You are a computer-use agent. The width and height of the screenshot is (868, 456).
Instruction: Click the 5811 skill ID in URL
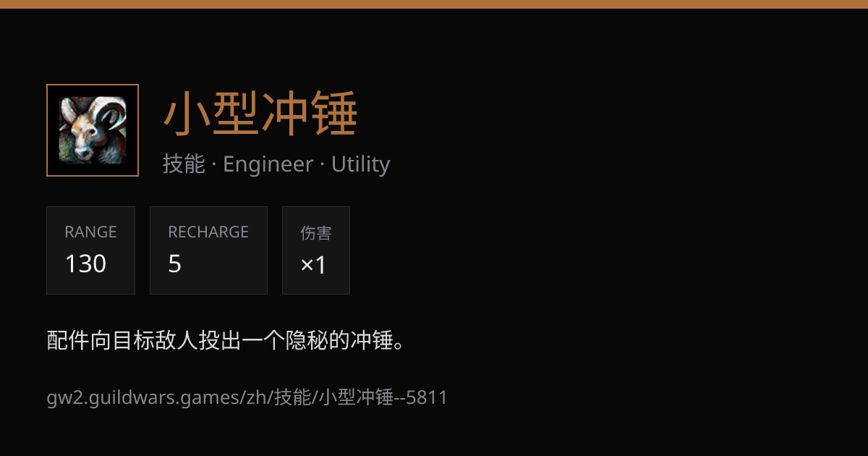[427, 397]
